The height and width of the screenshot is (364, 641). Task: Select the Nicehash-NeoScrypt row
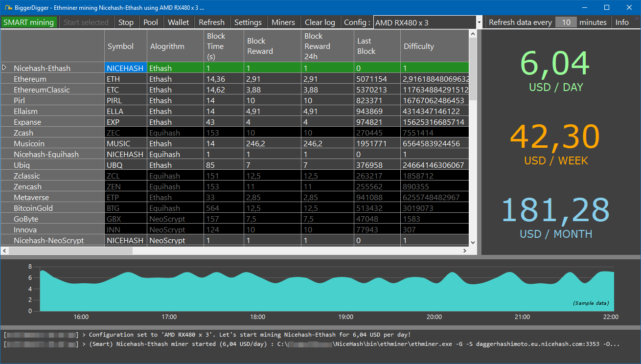(235, 240)
